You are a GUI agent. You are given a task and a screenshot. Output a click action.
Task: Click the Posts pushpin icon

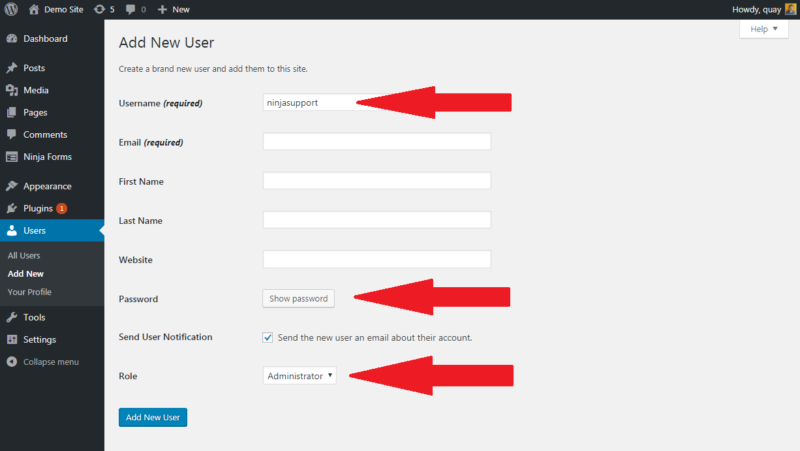point(12,68)
